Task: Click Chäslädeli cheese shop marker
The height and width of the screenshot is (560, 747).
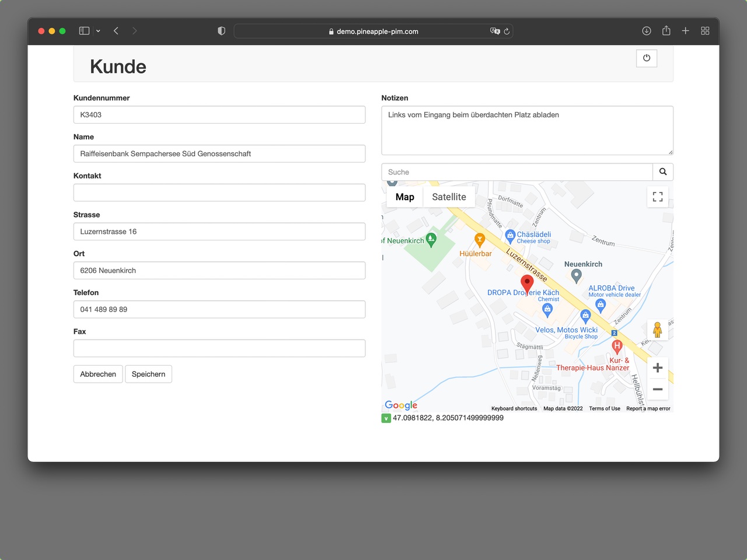Action: tap(510, 236)
